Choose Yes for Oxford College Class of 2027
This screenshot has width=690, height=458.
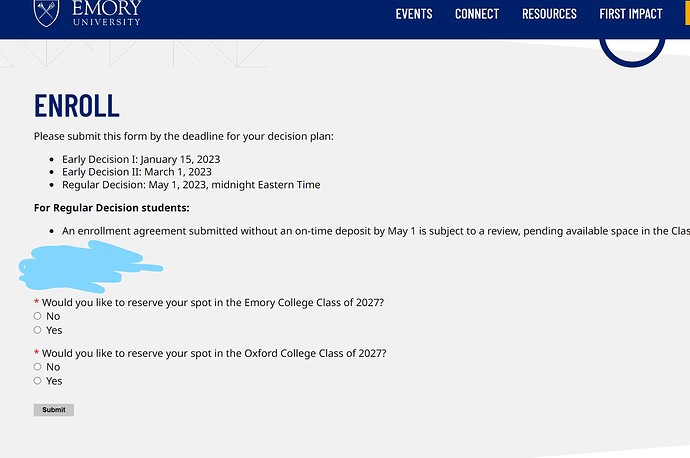pos(38,381)
